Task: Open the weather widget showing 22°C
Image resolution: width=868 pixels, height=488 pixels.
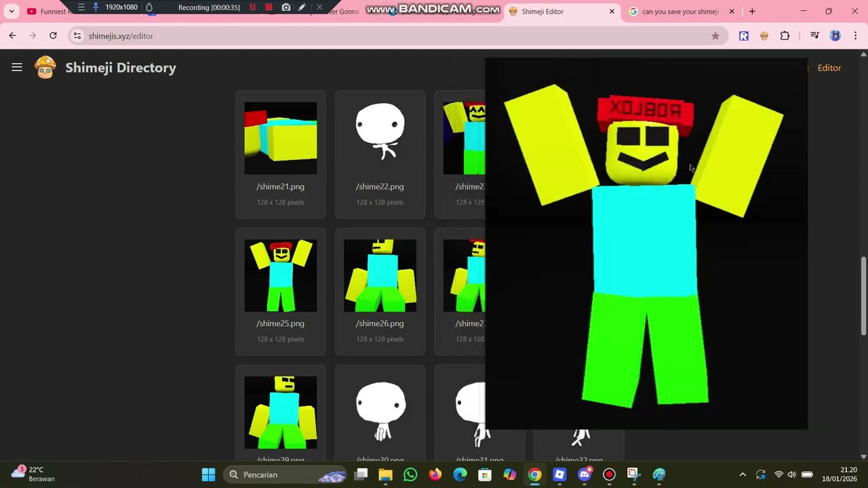Action: click(x=33, y=474)
